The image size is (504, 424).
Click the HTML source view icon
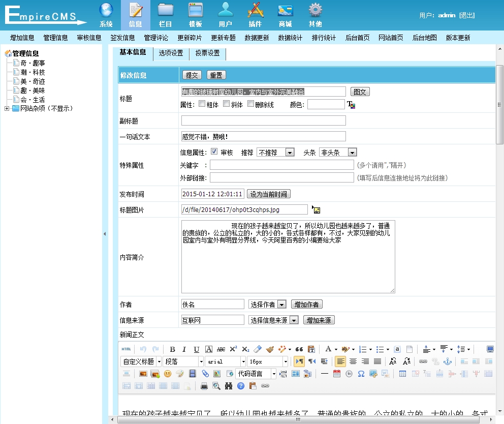tap(126, 349)
